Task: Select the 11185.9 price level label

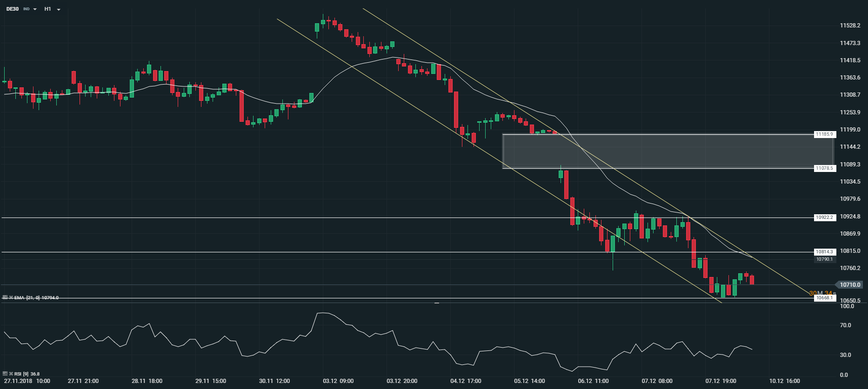Action: pos(824,134)
